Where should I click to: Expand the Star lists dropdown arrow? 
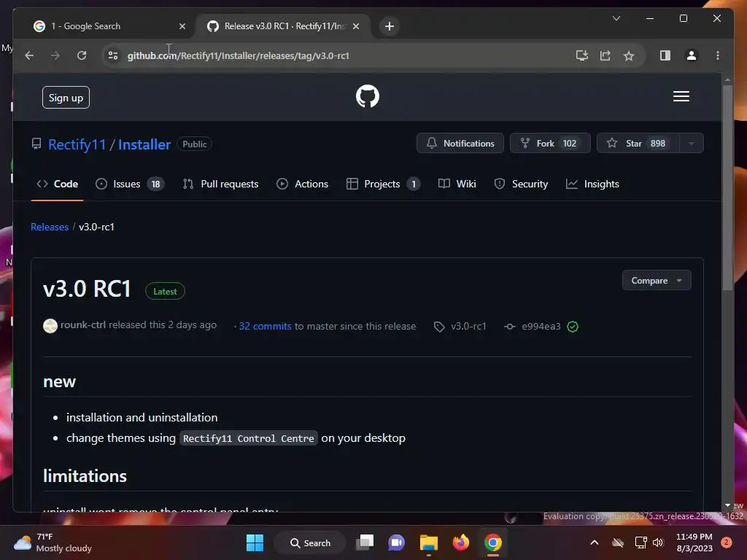[x=692, y=144]
